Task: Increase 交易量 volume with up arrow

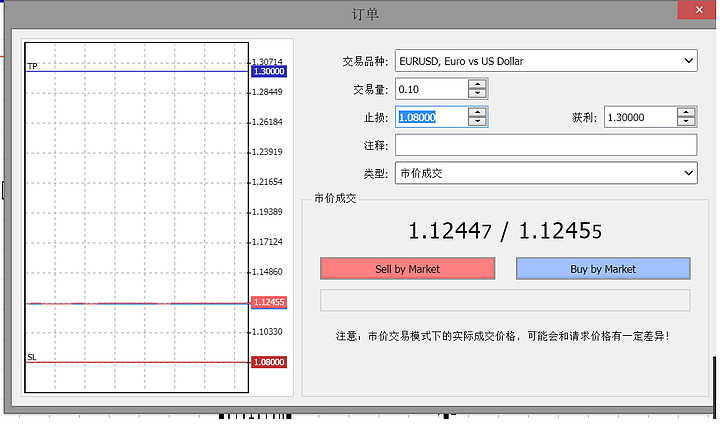Action: tap(478, 85)
